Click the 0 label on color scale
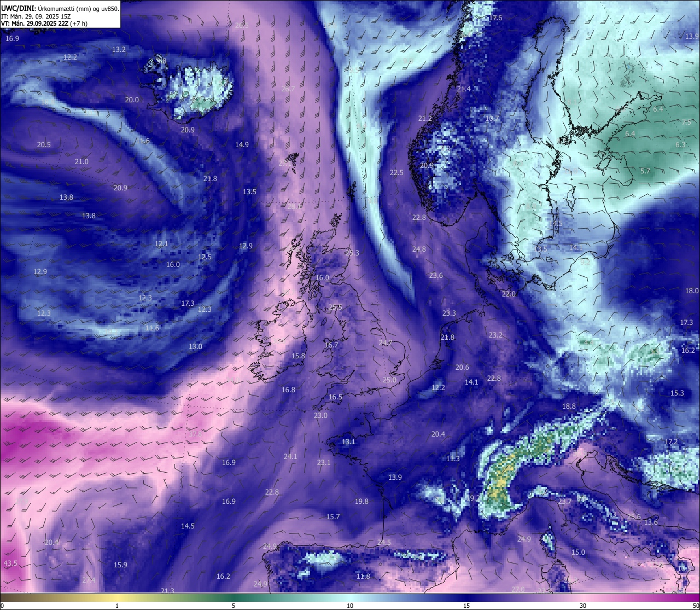The width and height of the screenshot is (700, 610). (x=2, y=606)
